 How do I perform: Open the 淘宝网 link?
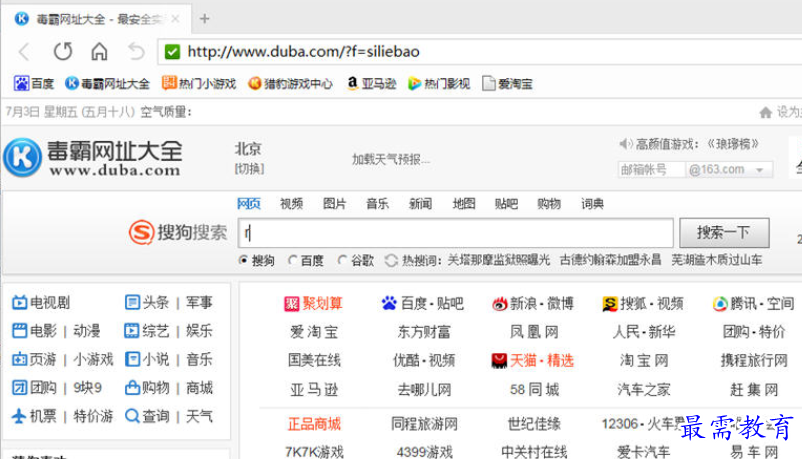click(x=643, y=361)
